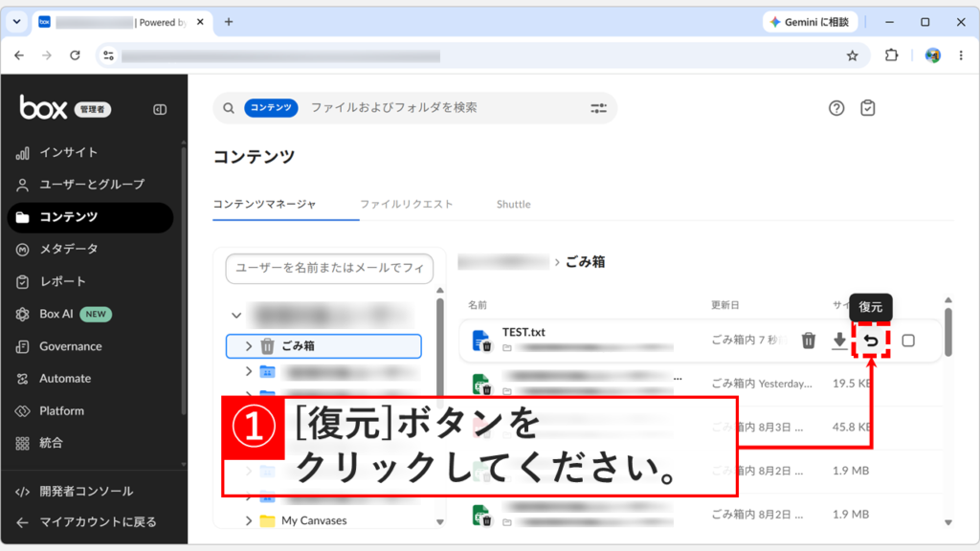Close the current Box browser tab
Image resolution: width=980 pixels, height=551 pixels.
pos(200,22)
